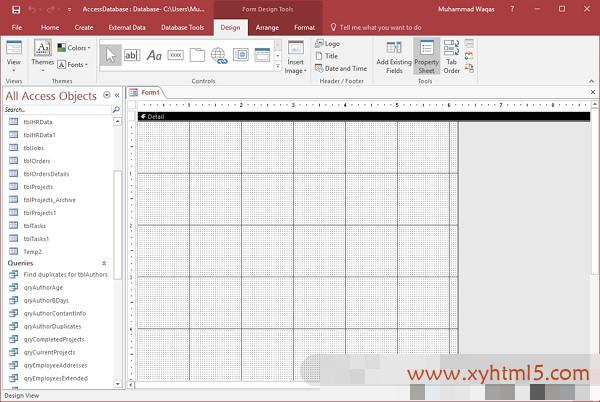
Task: Click the Button control icon
Action: [x=176, y=55]
